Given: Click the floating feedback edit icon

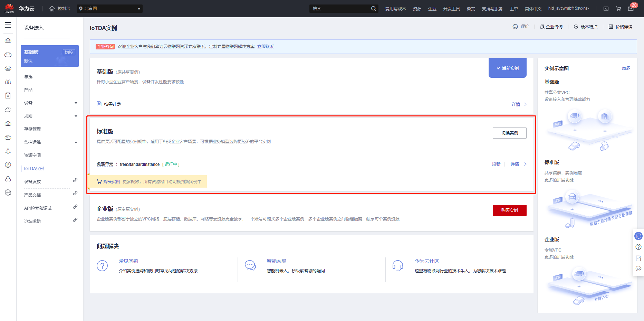Looking at the screenshot, I should tap(638, 258).
